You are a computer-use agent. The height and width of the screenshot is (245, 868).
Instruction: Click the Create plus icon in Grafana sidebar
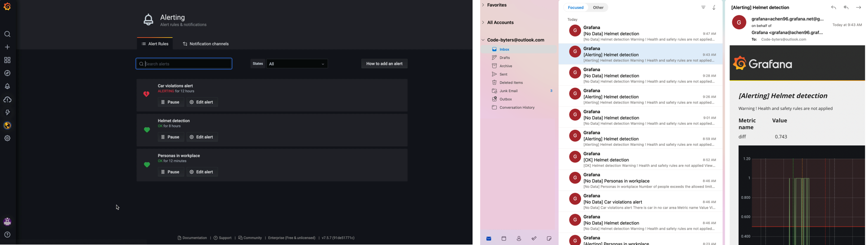point(7,47)
